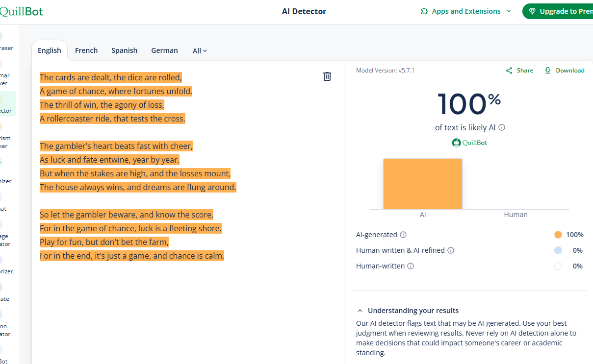The height and width of the screenshot is (364, 593).
Task: Switch to the French language tab
Action: (x=86, y=50)
